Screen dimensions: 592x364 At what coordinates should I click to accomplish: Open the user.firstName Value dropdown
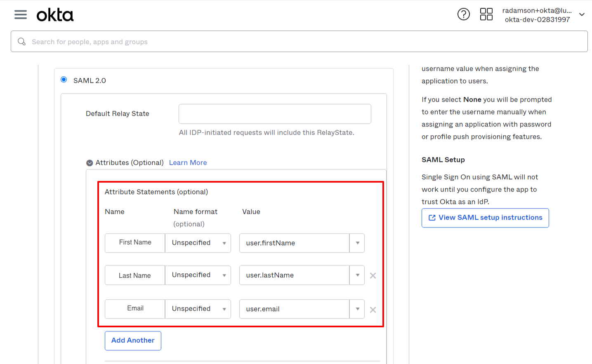point(357,243)
